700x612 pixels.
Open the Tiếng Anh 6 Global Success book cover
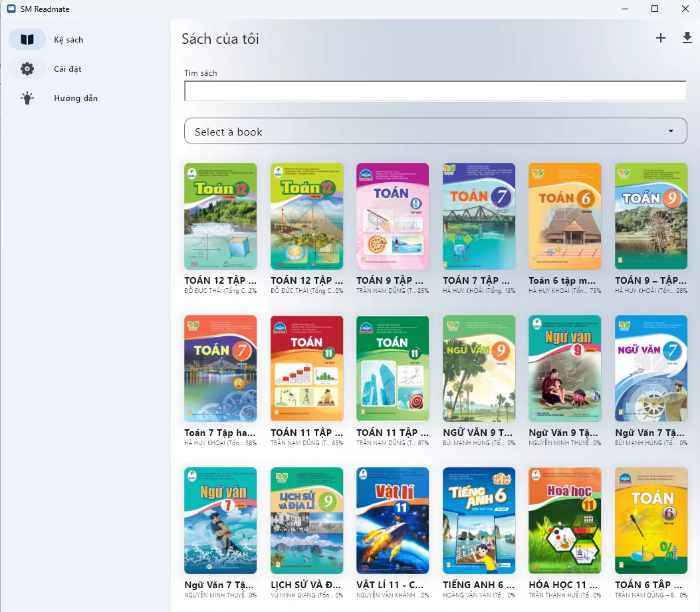[479, 520]
